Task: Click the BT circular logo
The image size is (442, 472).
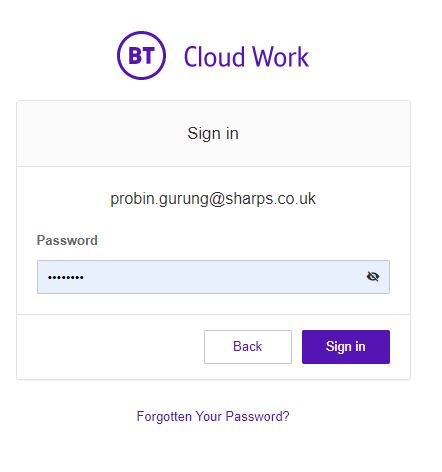Action: 141,55
